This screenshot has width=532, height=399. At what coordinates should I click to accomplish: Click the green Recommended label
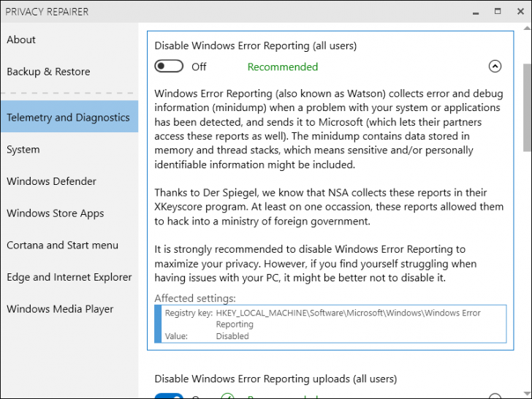[x=283, y=66]
